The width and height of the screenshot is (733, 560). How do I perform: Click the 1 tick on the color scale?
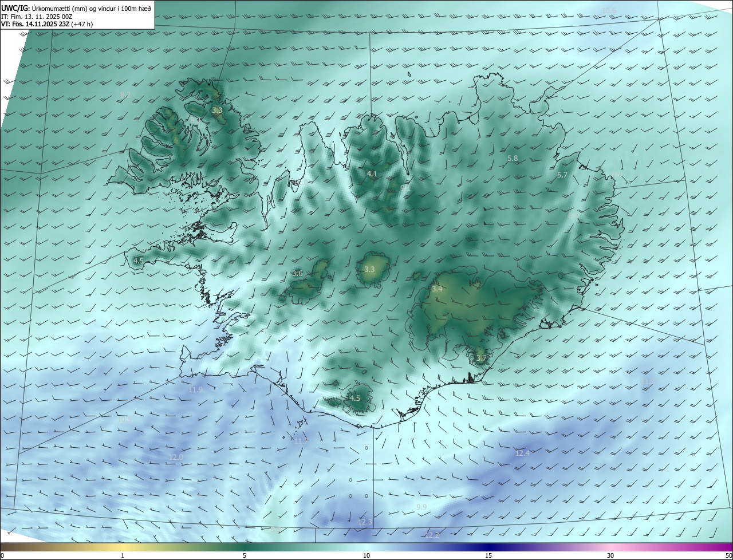pyautogui.click(x=123, y=555)
